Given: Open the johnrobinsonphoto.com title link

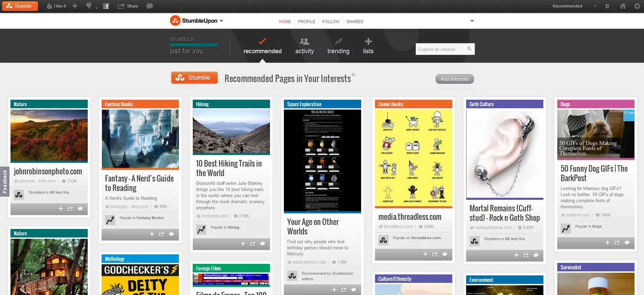Looking at the screenshot, I should click(x=48, y=171).
